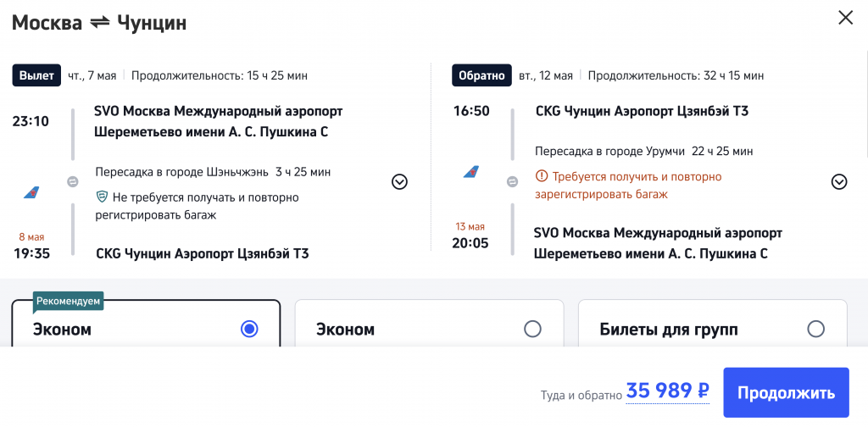The image size is (868, 427).
Task: Click the green shield baggage icon
Action: [102, 197]
